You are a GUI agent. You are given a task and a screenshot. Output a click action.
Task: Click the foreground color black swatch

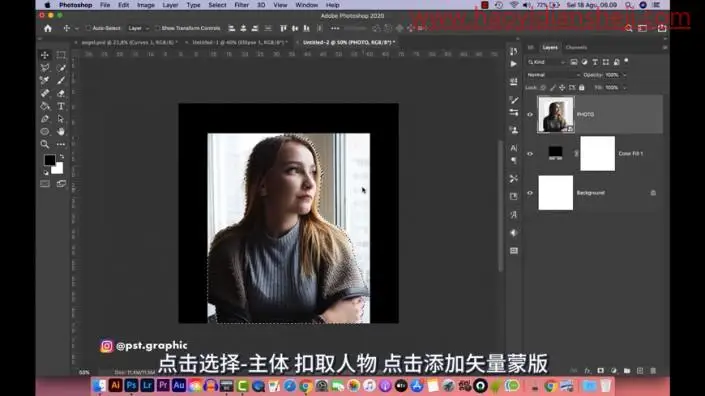49,160
